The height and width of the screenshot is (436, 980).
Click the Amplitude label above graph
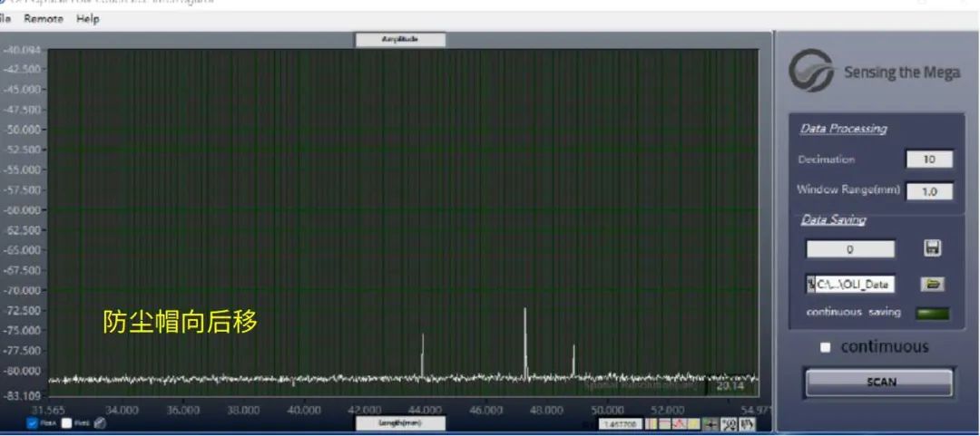399,40
